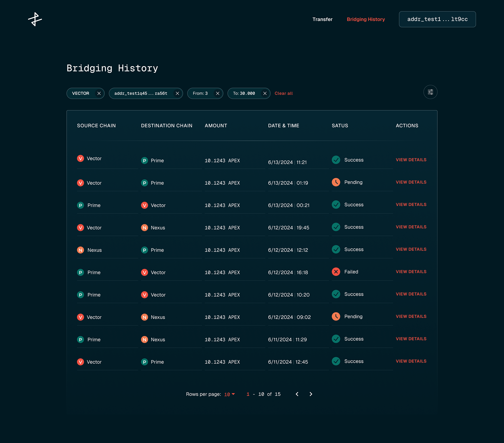Remove the VECTOR filter chip

pyautogui.click(x=99, y=93)
